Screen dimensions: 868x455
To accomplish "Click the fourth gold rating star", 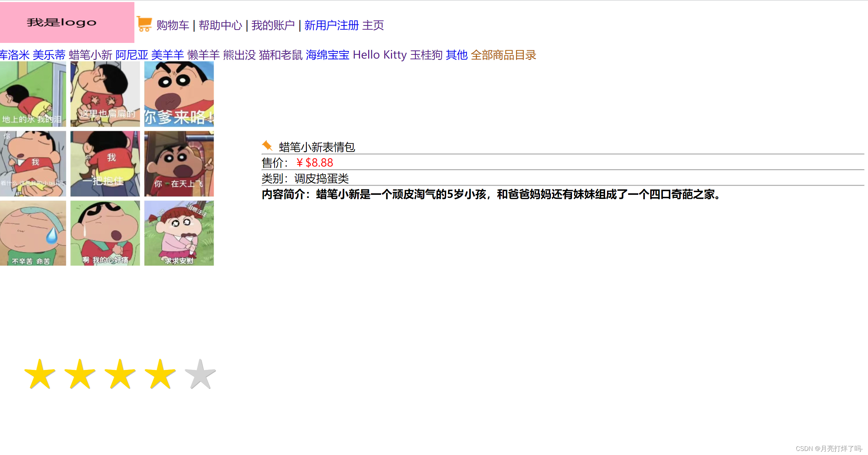I will point(160,374).
